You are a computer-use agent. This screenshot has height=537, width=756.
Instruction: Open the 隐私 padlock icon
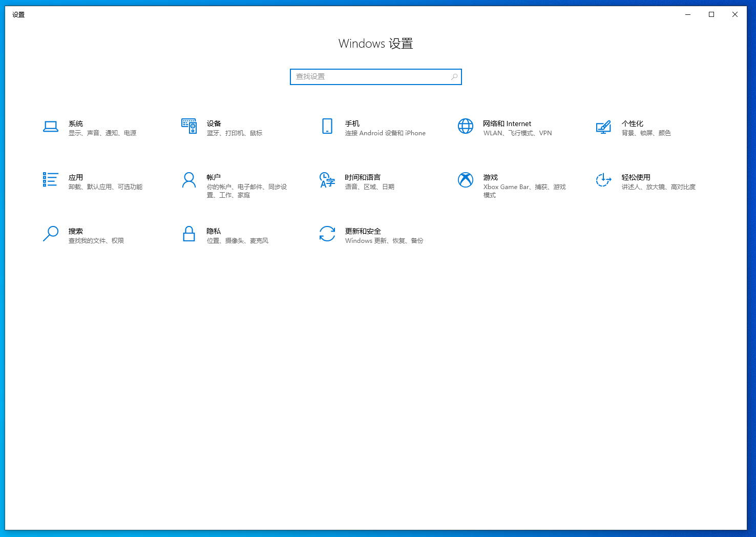189,234
